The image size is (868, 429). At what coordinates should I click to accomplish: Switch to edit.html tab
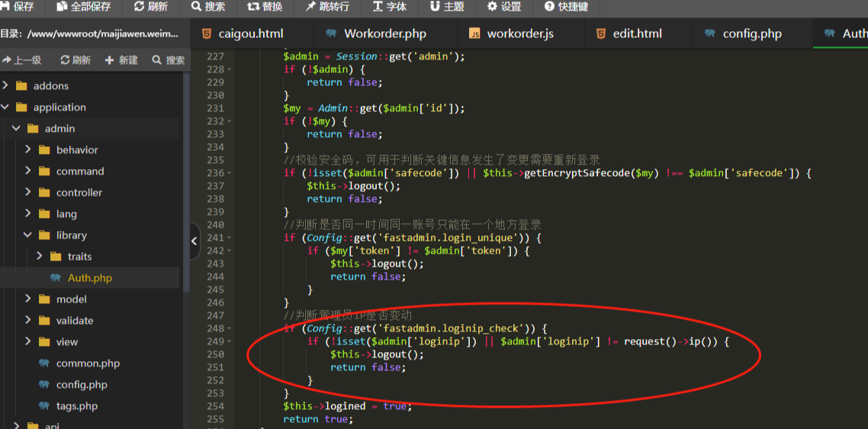638,34
